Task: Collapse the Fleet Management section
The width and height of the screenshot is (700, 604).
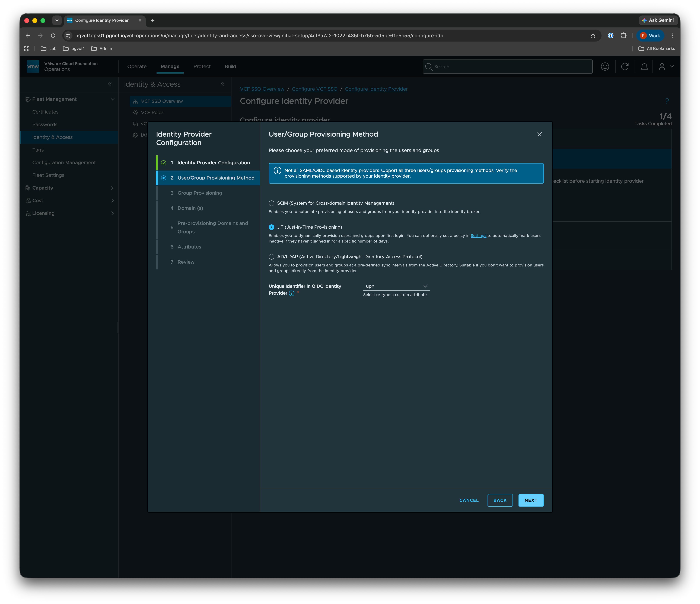Action: click(x=113, y=99)
